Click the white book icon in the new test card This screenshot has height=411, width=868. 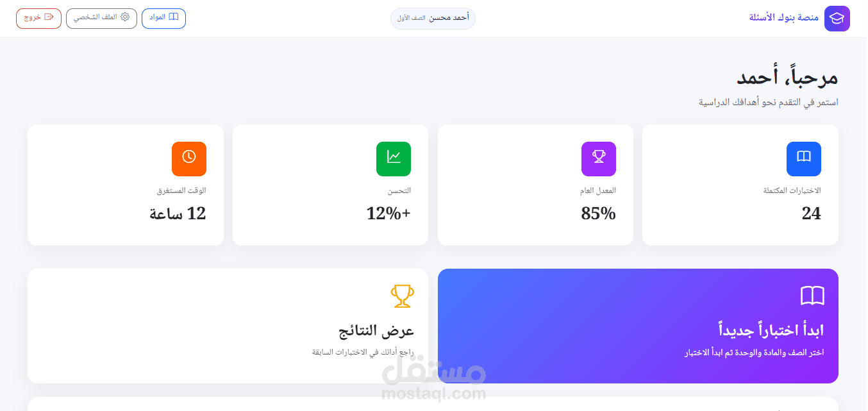tap(812, 296)
